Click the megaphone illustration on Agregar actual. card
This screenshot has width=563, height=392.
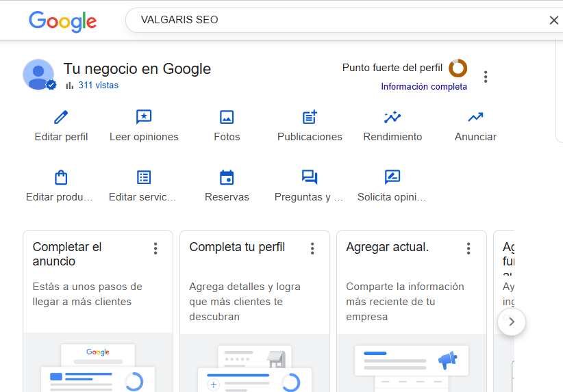click(448, 360)
